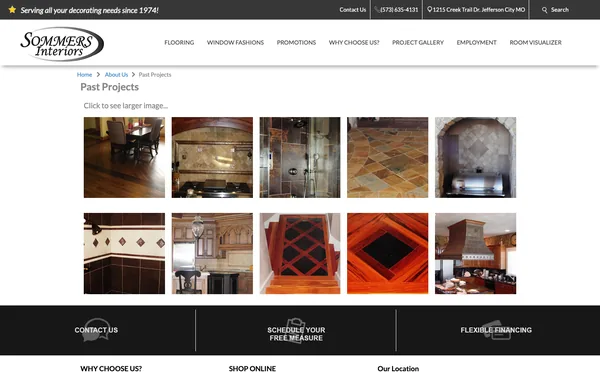Screen dimensions: 600x375
Task: Click the Our Location footer heading
Action: (x=398, y=368)
